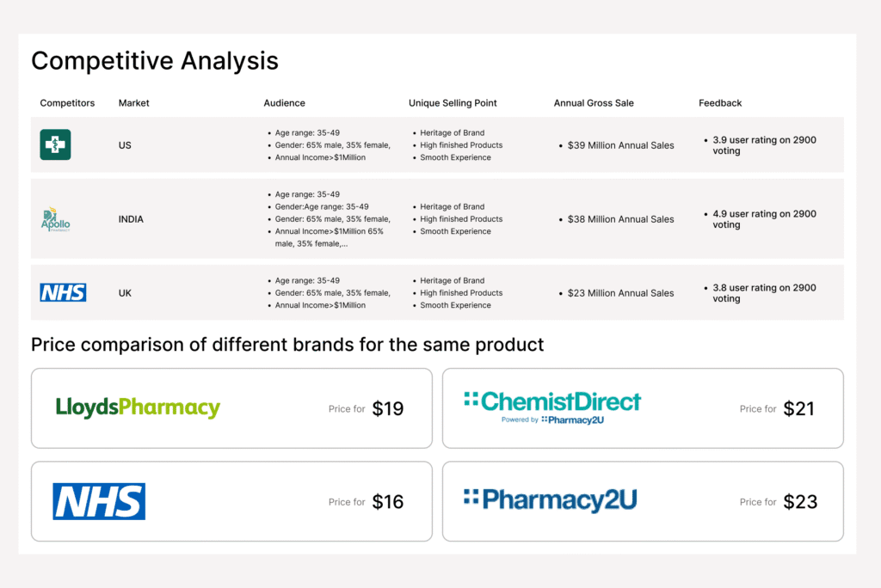
Task: Click the Competitive Analysis heading
Action: 155,61
